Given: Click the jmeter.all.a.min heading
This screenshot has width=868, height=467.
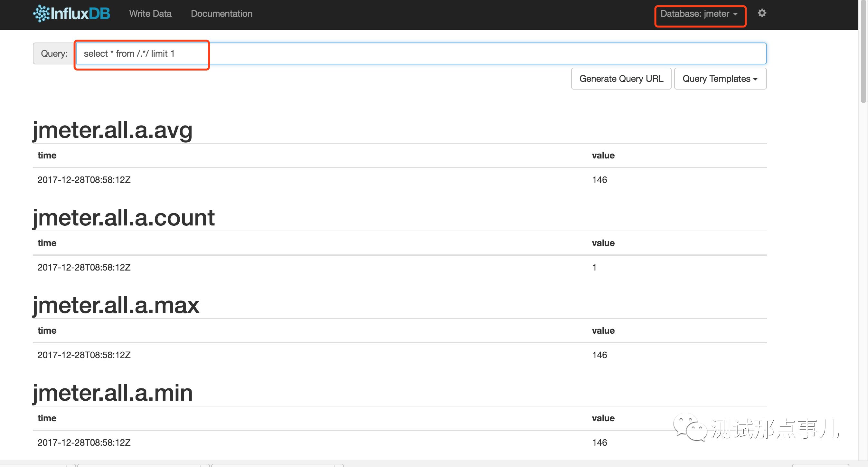Looking at the screenshot, I should pyautogui.click(x=113, y=393).
